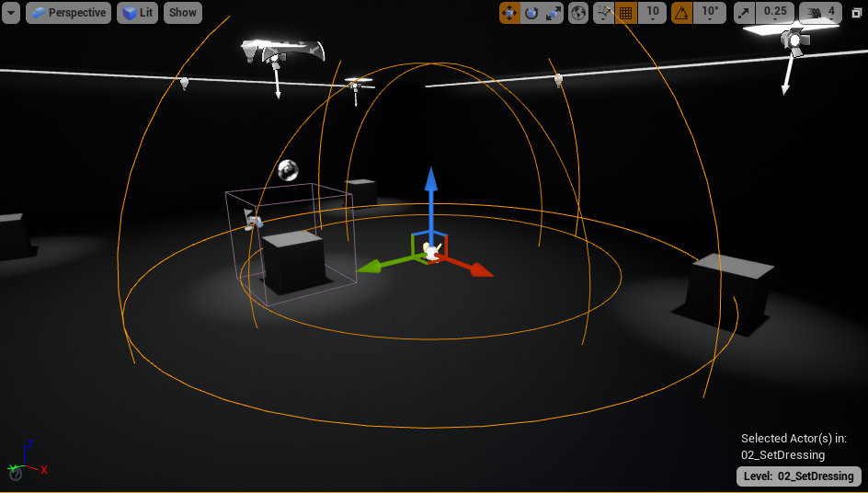
Task: Select the spotlight icon at the top right
Action: click(x=794, y=41)
